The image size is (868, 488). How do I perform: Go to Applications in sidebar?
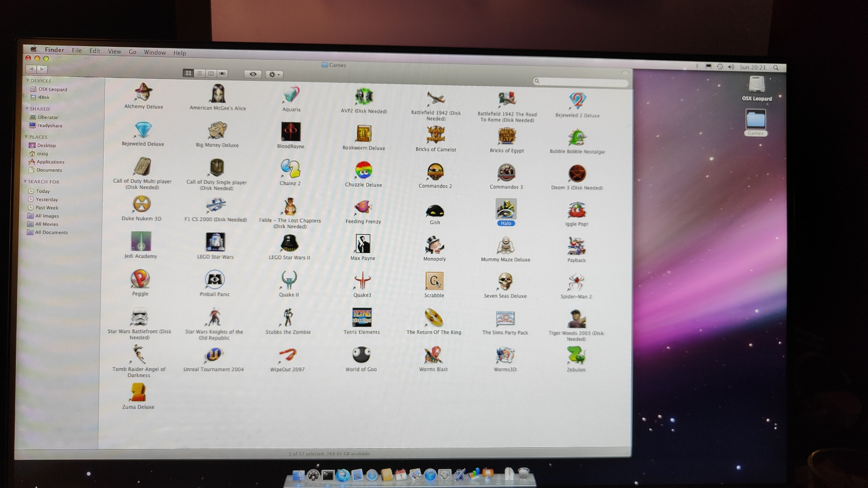coord(46,162)
